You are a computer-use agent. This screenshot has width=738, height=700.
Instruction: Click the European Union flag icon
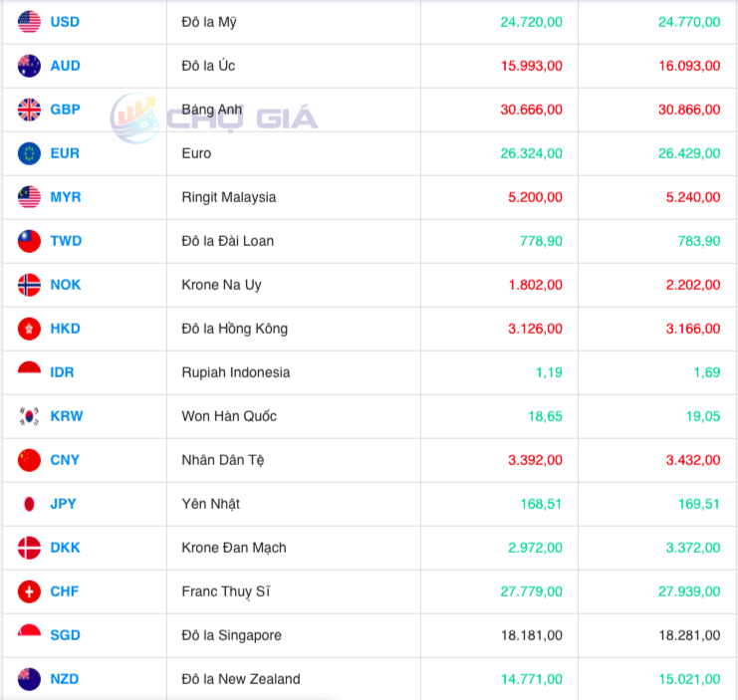29,153
